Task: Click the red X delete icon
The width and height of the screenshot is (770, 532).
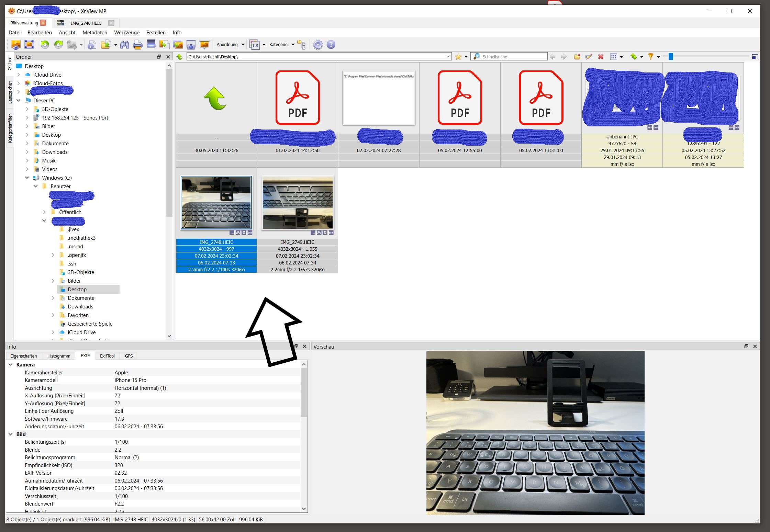Action: (x=601, y=57)
